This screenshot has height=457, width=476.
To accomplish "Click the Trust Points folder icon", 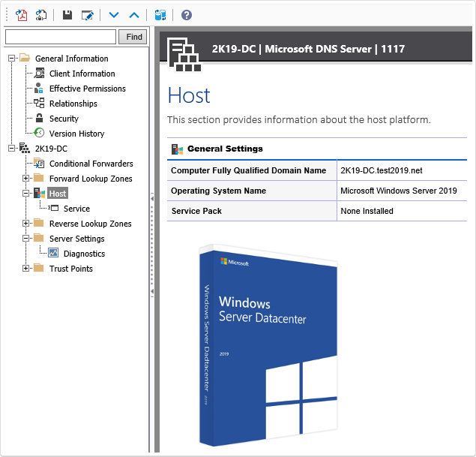I will (x=38, y=268).
